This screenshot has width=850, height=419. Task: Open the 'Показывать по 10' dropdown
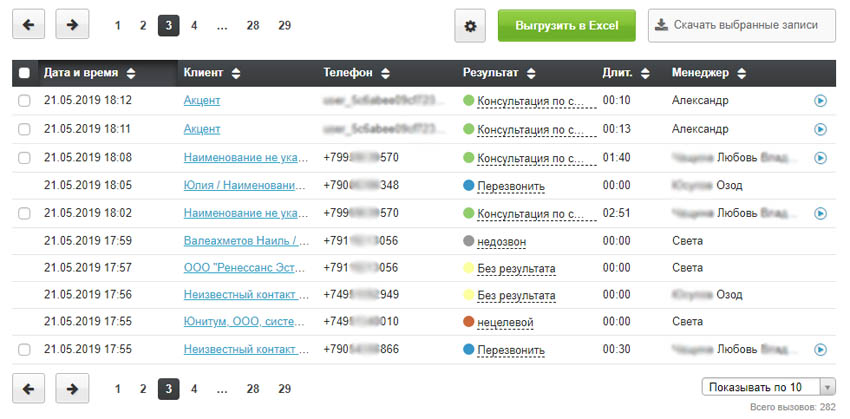[x=768, y=387]
